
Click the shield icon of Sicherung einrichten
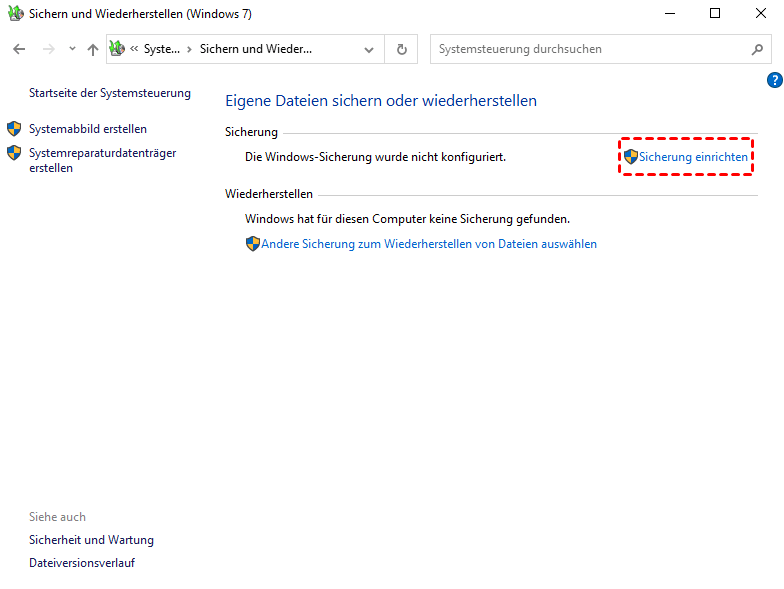click(x=631, y=156)
